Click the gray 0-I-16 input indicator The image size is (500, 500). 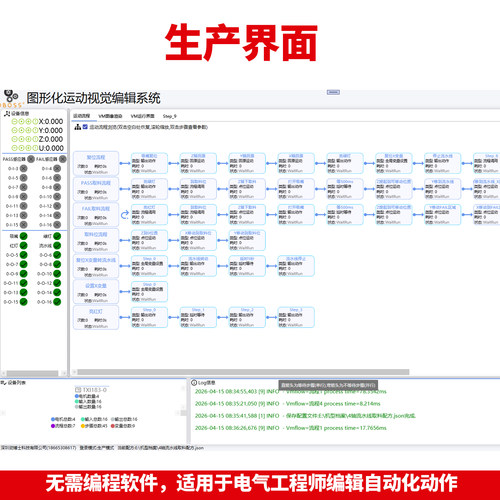pyautogui.click(x=57, y=225)
